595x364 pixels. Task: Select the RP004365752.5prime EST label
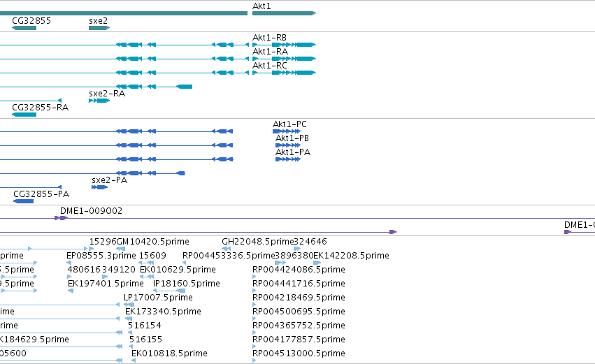299,326
